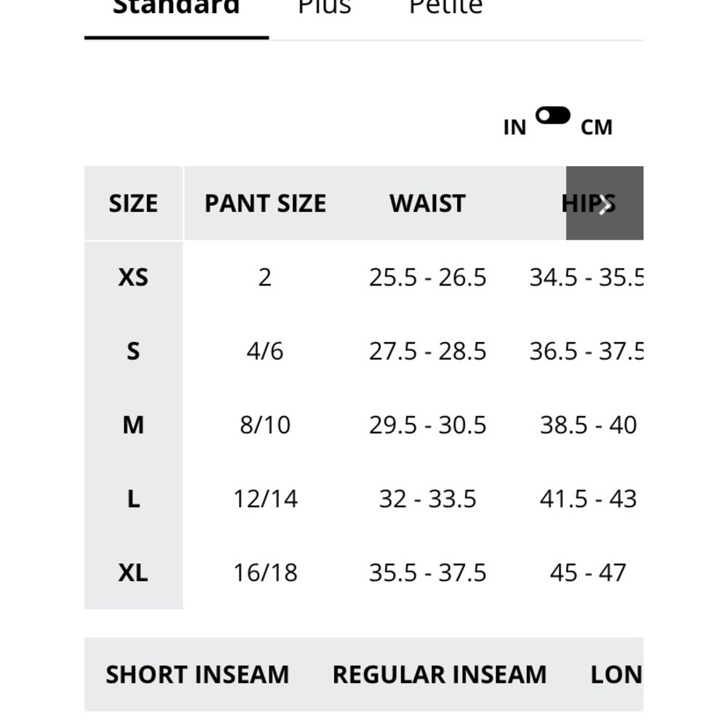Select the M size row label
Screen dimensions: 728x728
pos(133,425)
